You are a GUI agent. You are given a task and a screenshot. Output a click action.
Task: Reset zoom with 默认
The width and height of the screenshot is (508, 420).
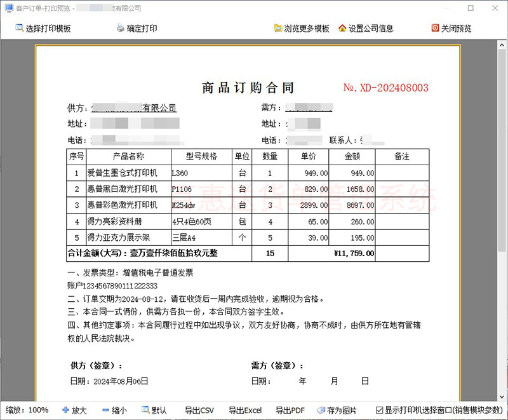154,410
